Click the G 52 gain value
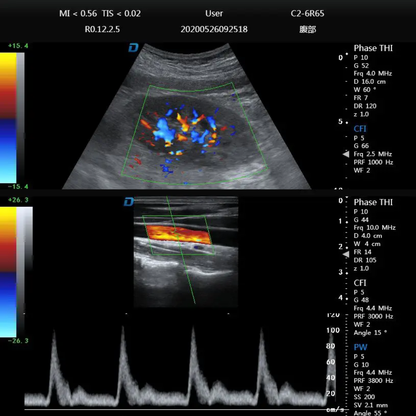The width and height of the screenshot is (416, 416). [361, 66]
